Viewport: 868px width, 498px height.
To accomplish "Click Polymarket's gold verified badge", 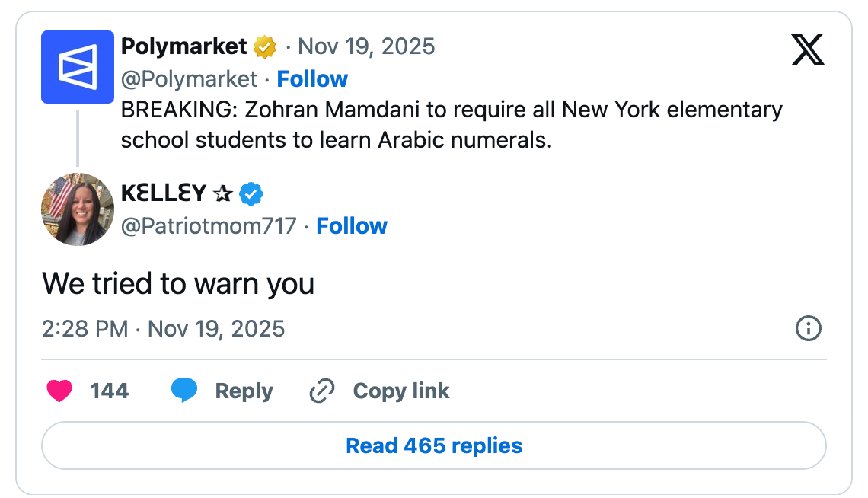I will [x=265, y=47].
